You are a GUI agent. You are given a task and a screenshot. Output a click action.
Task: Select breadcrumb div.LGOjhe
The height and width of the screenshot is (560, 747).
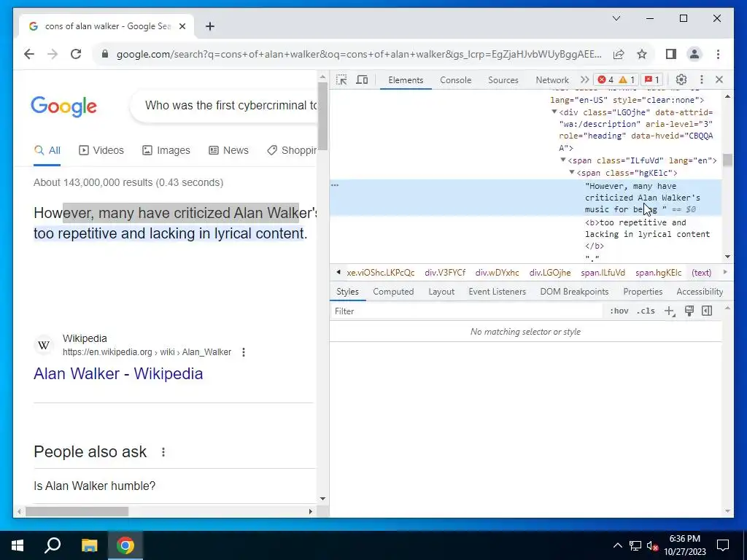click(550, 273)
